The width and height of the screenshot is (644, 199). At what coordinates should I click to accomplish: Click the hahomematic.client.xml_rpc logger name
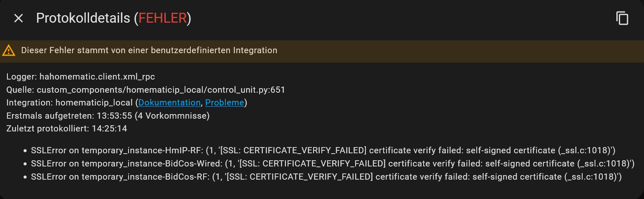97,77
